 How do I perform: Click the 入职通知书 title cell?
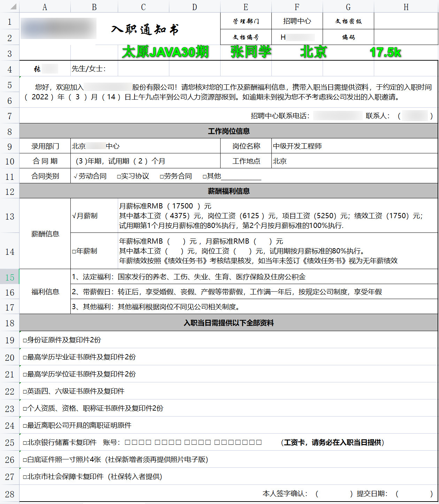pos(145,29)
